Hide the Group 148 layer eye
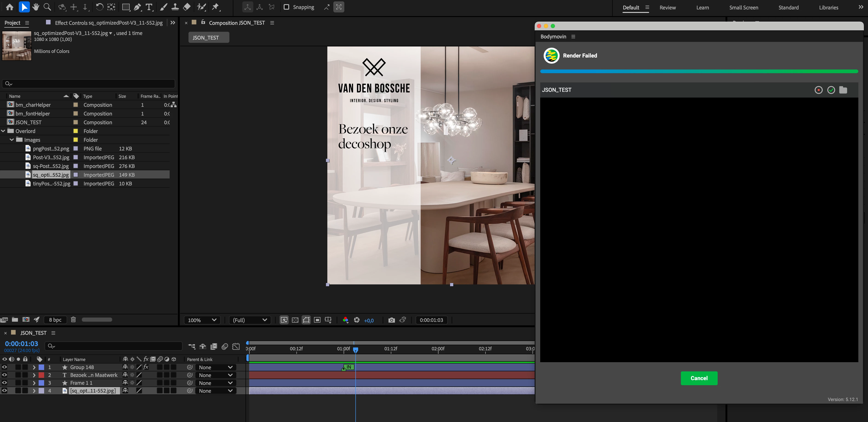 point(4,367)
